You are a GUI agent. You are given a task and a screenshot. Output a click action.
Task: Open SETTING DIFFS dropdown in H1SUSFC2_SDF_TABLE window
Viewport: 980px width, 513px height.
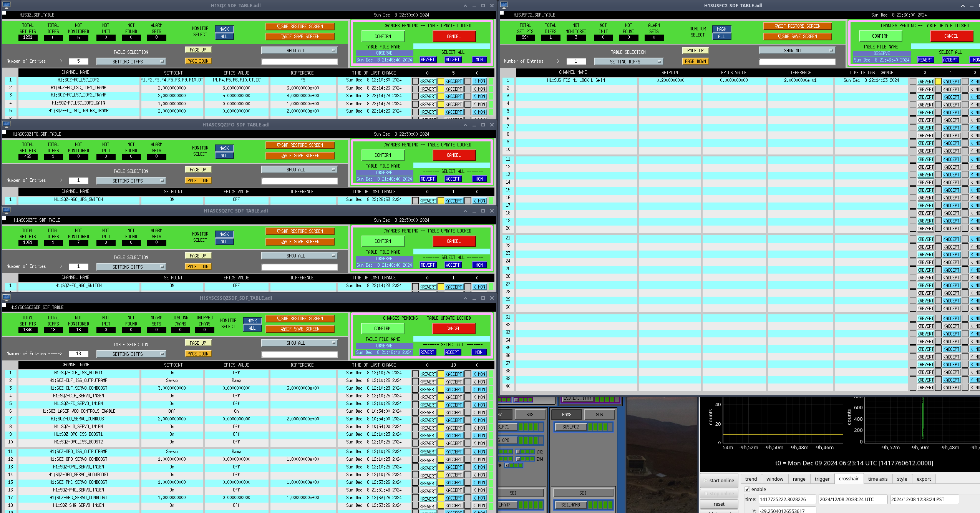tap(628, 61)
